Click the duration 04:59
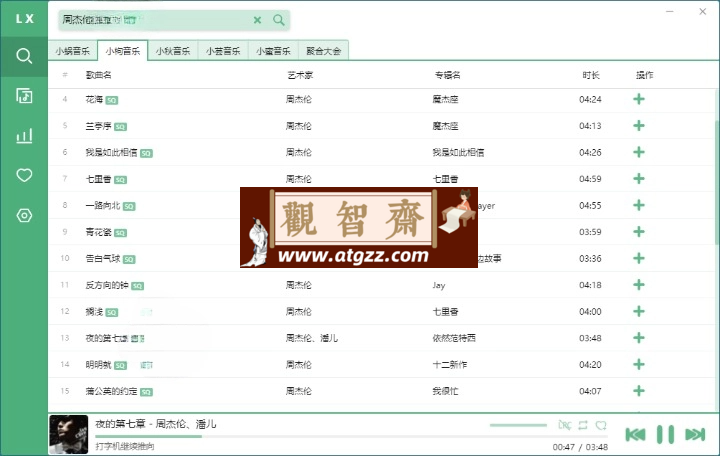The width and height of the screenshot is (720, 456). (x=590, y=179)
